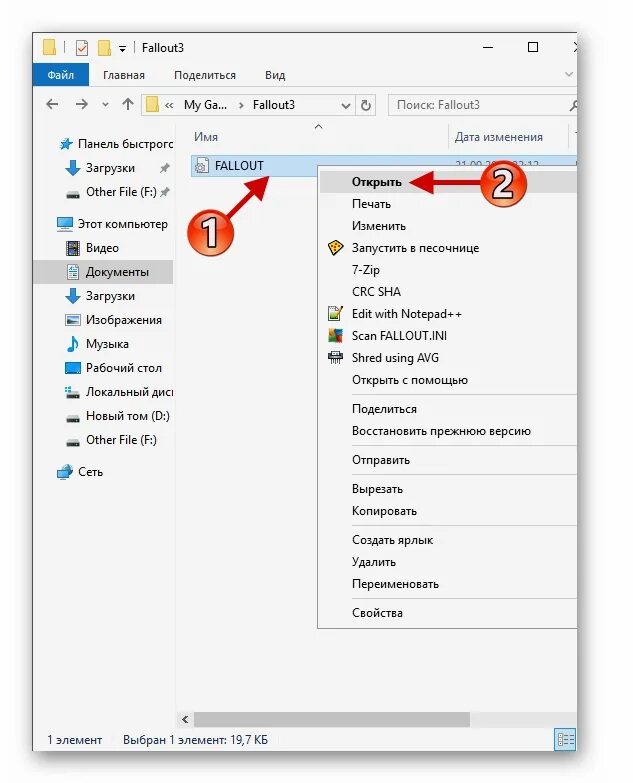Image resolution: width=633 pixels, height=783 pixels.
Task: Expand the address bar history dropdown
Action: (x=345, y=105)
